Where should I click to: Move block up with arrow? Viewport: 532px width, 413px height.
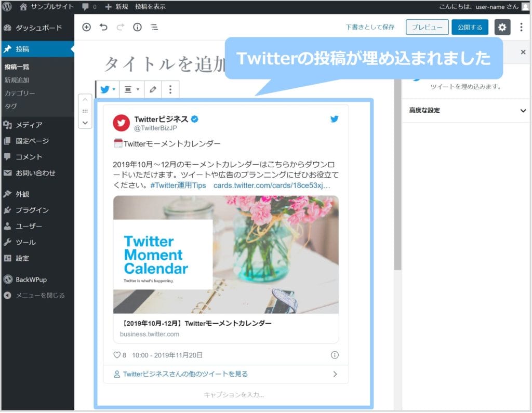click(85, 100)
